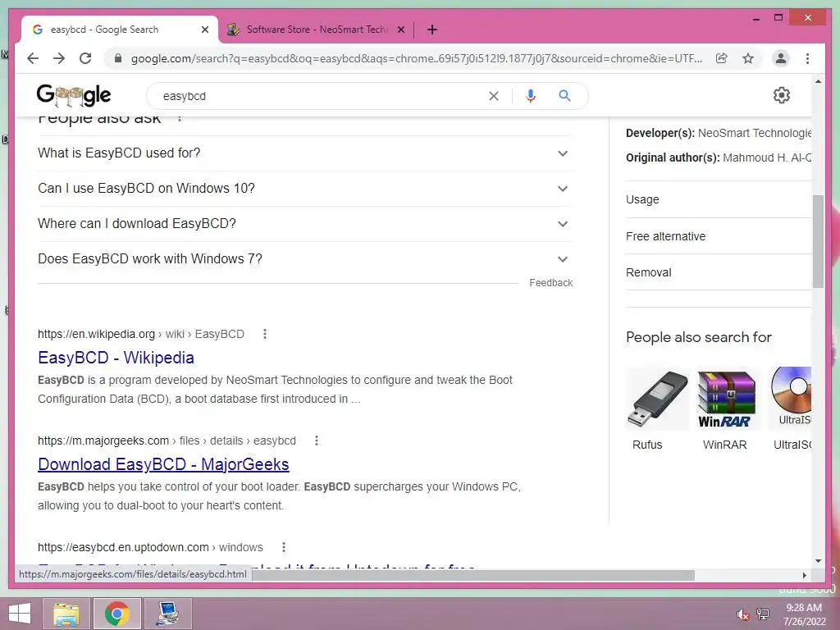The width and height of the screenshot is (840, 630).
Task: Open the Windows Start button
Action: [20, 614]
